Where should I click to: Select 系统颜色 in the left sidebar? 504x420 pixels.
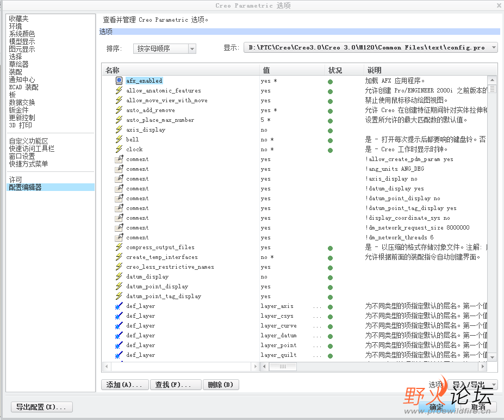tap(22, 34)
